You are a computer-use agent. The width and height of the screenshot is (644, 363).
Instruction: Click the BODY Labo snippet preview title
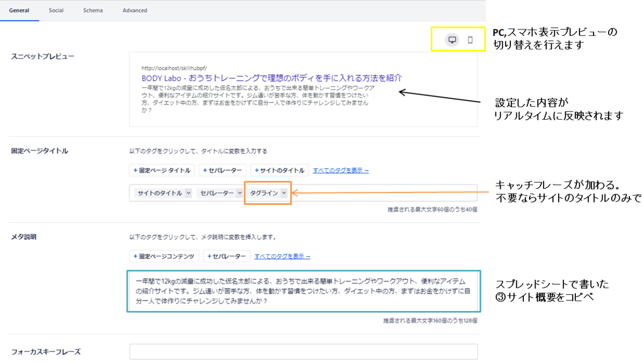click(x=272, y=78)
